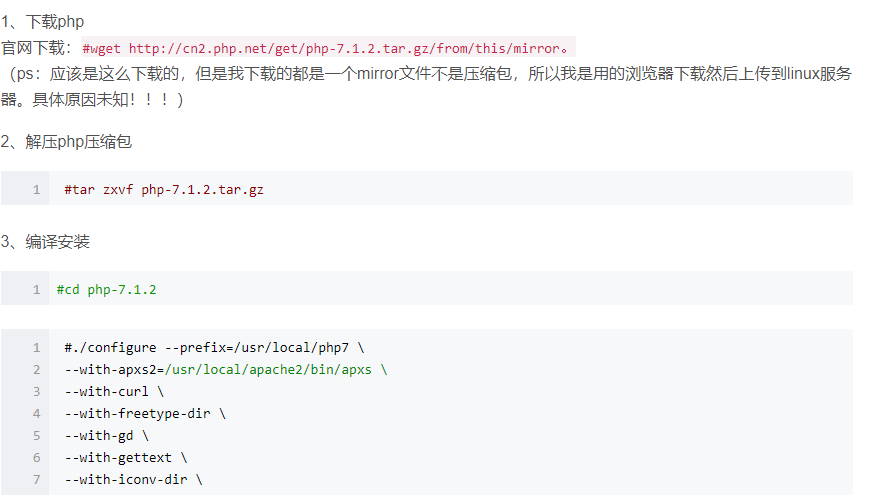Click line number 5 in configure code block
The height and width of the screenshot is (495, 871).
(37, 436)
